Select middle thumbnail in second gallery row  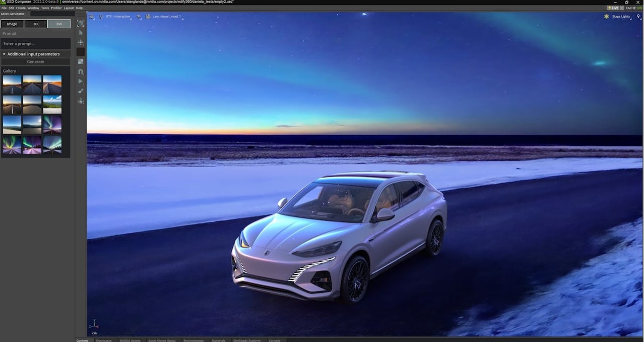coord(32,105)
